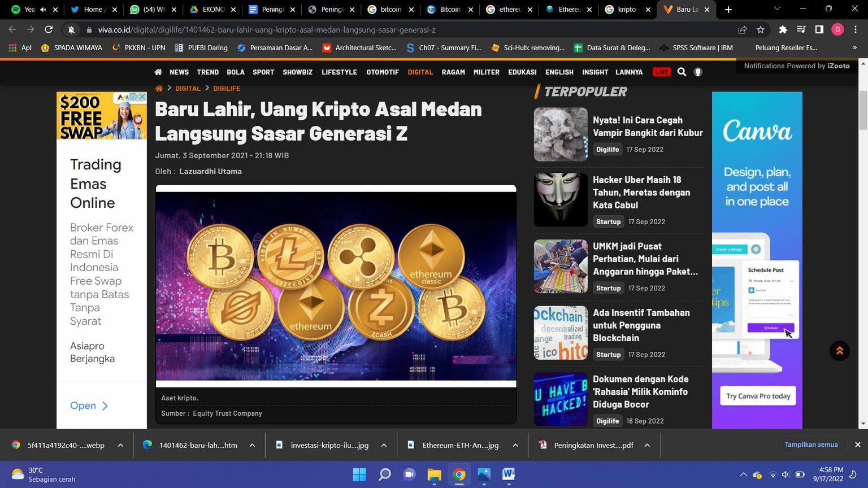Screen dimensions: 868x488
Task: Open article Hacker Uber Masih 18 Tahun
Action: coord(641,192)
